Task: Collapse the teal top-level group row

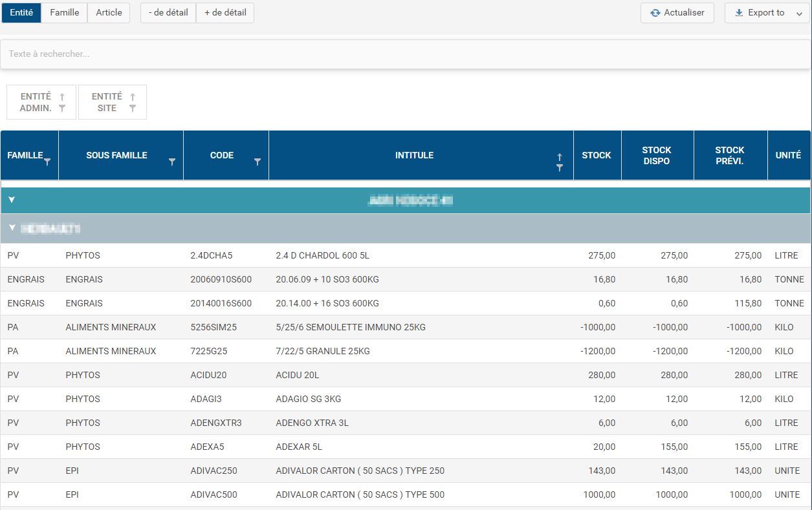Action: click(x=12, y=200)
